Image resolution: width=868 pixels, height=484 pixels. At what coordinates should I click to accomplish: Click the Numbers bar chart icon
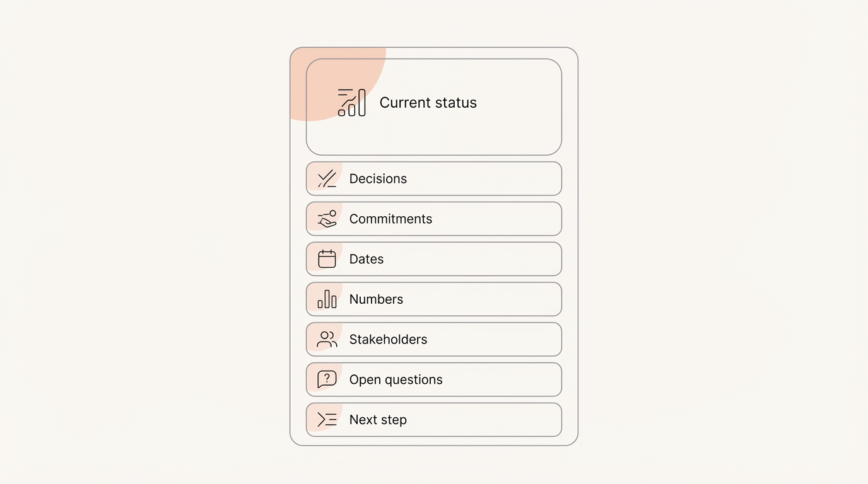[327, 299]
